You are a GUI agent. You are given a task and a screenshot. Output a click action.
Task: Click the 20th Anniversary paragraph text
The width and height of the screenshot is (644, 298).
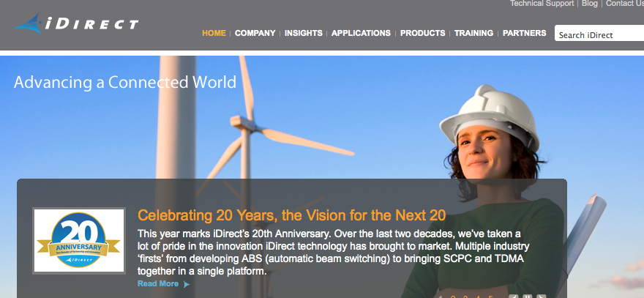[x=333, y=253]
